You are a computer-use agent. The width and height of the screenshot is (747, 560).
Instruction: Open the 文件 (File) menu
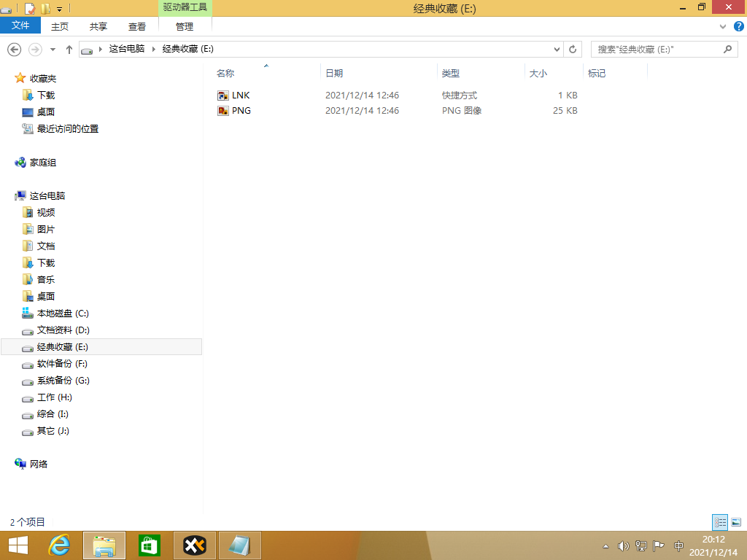pyautogui.click(x=20, y=26)
